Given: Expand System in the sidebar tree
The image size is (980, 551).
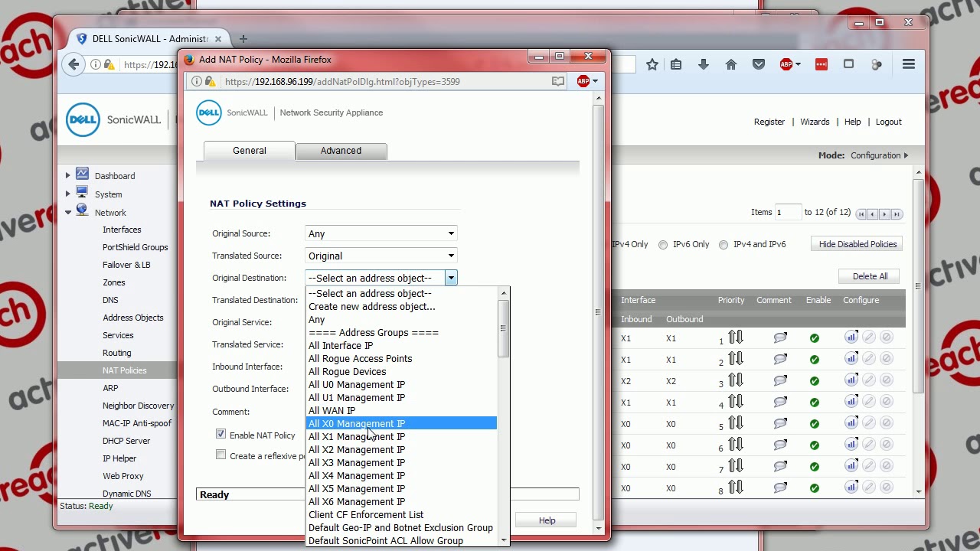Looking at the screenshot, I should 67,194.
